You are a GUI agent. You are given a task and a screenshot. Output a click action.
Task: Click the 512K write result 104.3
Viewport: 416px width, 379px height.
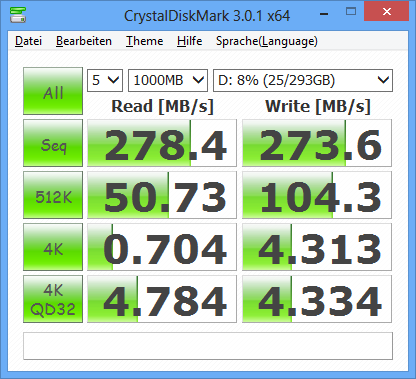pyautogui.click(x=317, y=195)
